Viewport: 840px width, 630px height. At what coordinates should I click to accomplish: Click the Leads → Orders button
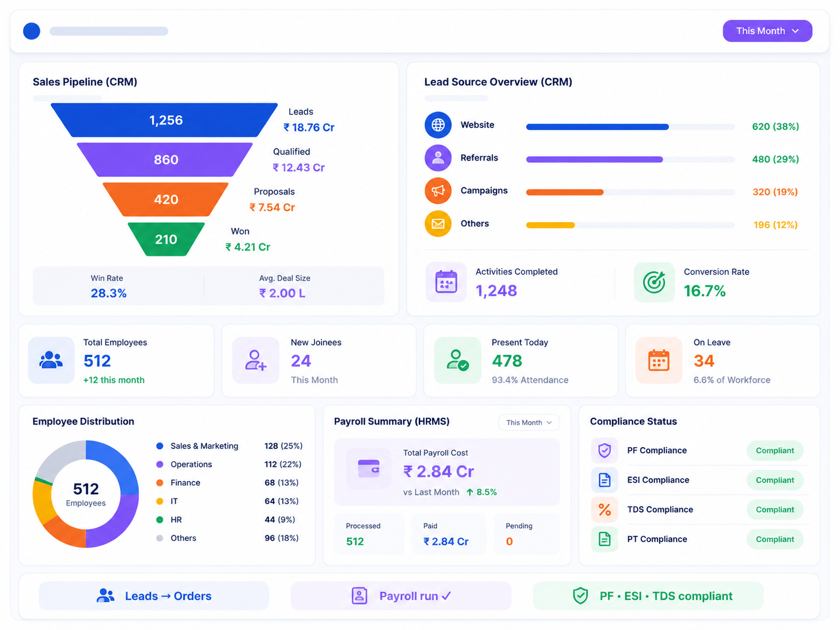click(x=154, y=596)
